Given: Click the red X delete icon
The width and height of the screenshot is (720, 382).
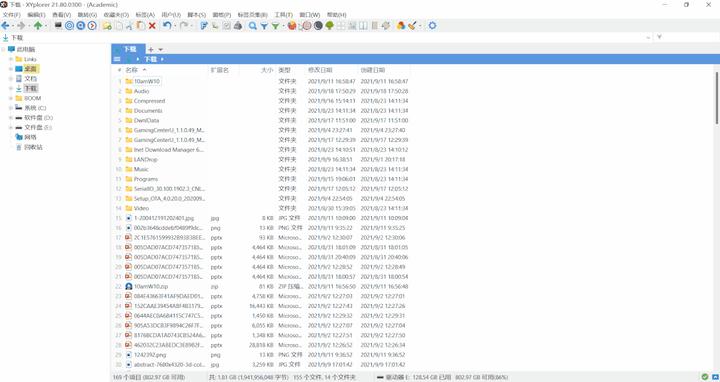Looking at the screenshot, I should pyautogui.click(x=152, y=26).
